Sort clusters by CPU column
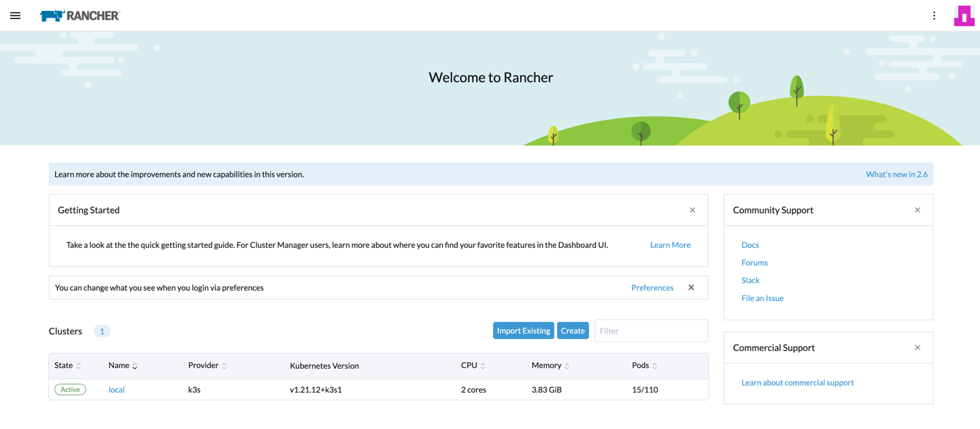This screenshot has width=980, height=429. (473, 366)
